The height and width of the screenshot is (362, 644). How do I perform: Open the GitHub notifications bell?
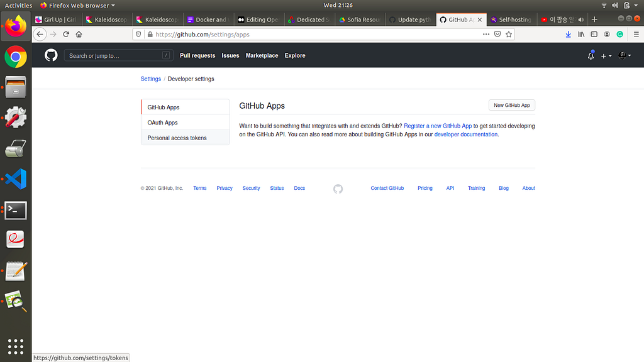pyautogui.click(x=591, y=55)
